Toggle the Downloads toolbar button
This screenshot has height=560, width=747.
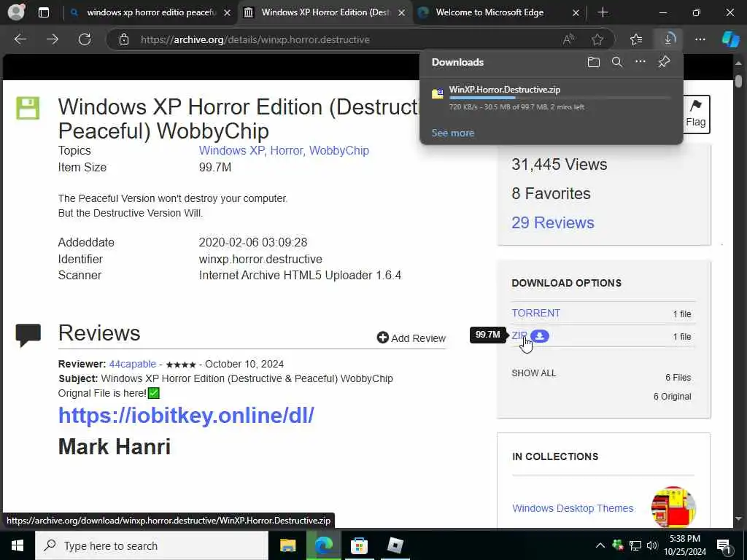click(x=668, y=39)
